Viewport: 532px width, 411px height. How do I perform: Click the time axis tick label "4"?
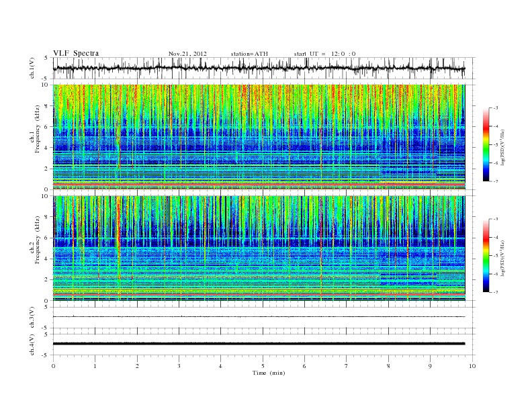pyautogui.click(x=221, y=366)
